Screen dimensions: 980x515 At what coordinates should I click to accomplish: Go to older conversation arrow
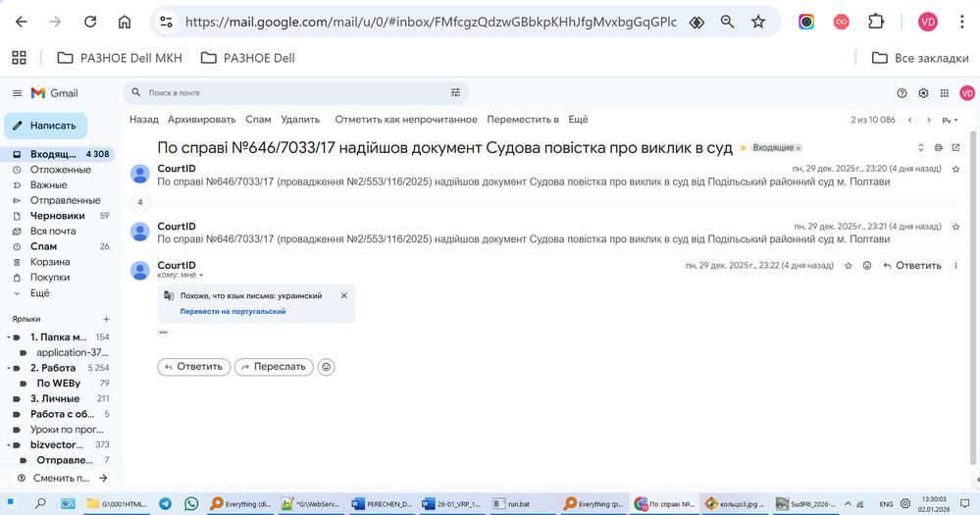click(x=929, y=120)
